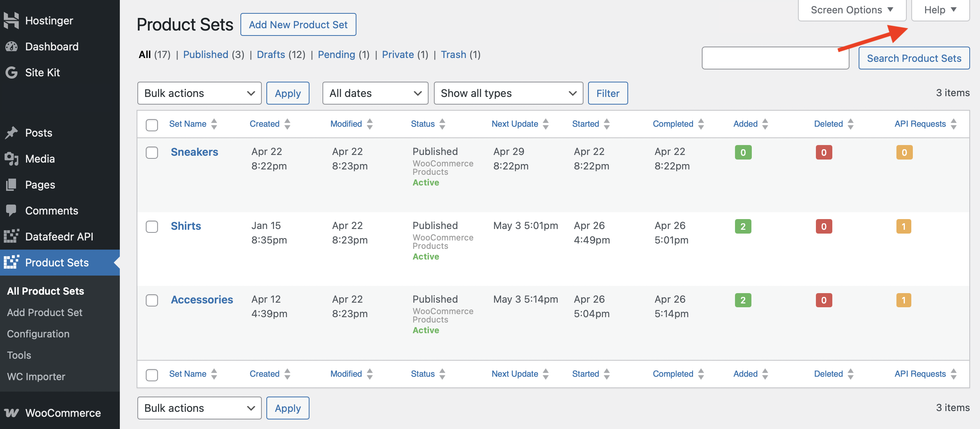Check the Shirts row checkbox
The width and height of the screenshot is (980, 429).
tap(152, 226)
